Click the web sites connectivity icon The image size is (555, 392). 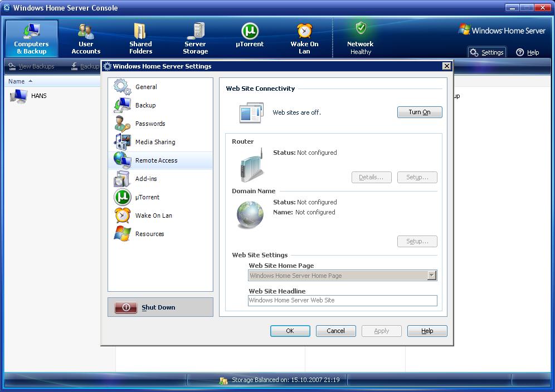pos(251,112)
